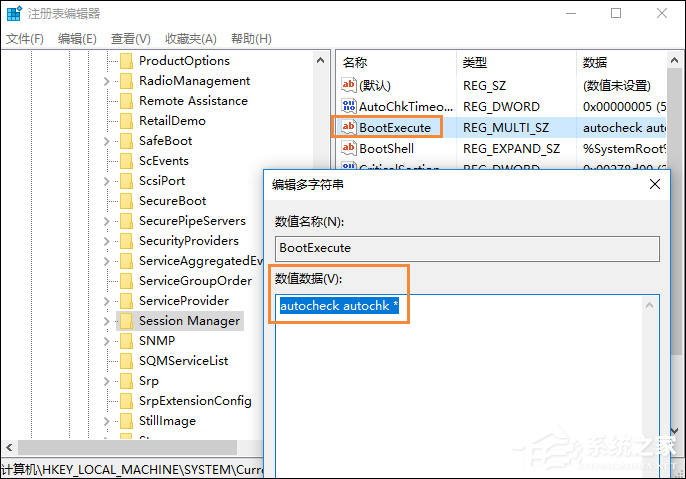686x479 pixels.
Task: Open the 查看(V) menu
Action: click(130, 39)
